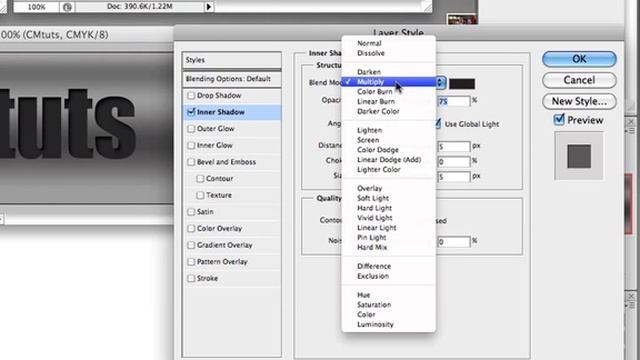Choose Vivid Light blend mode

(x=389, y=218)
